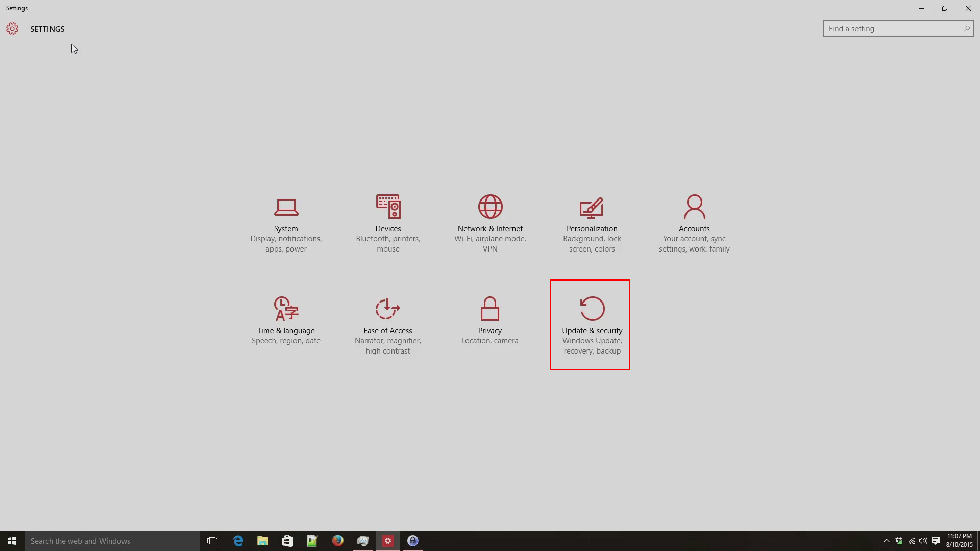980x551 pixels.
Task: Open Devices settings tile
Action: (388, 223)
